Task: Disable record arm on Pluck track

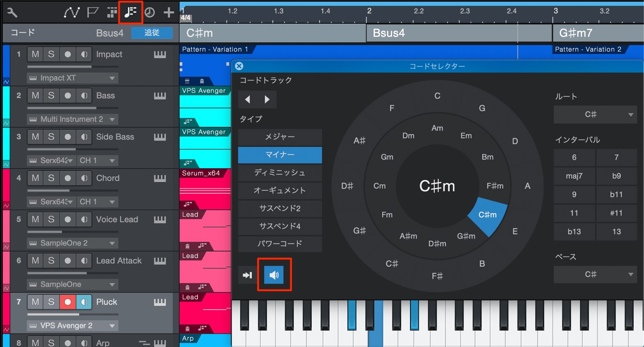Action: tap(68, 302)
